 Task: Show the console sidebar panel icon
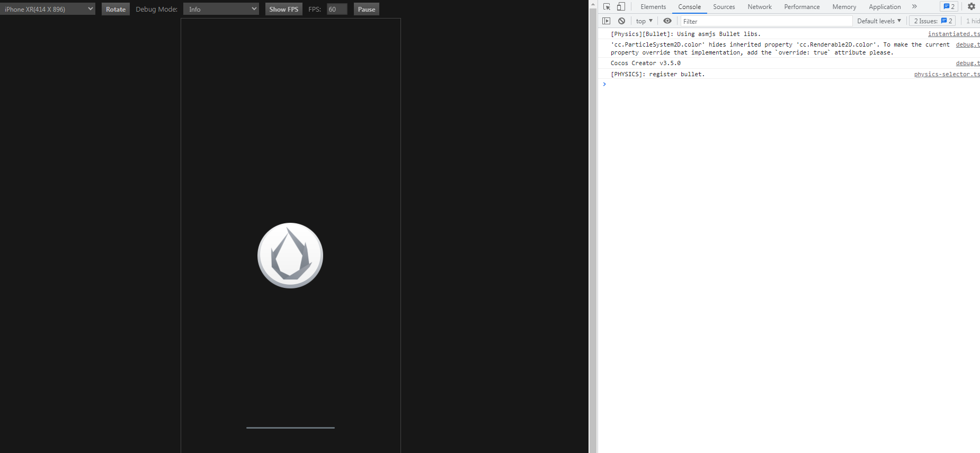click(607, 21)
